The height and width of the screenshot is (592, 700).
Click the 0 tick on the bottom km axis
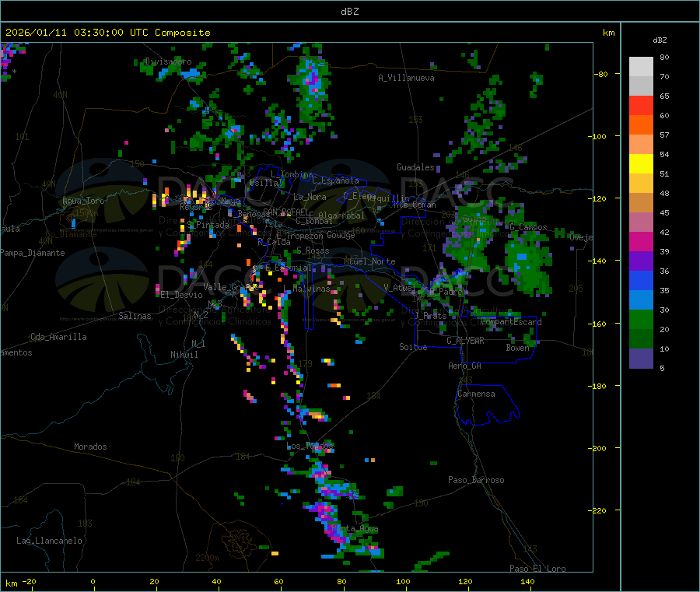[93, 581]
